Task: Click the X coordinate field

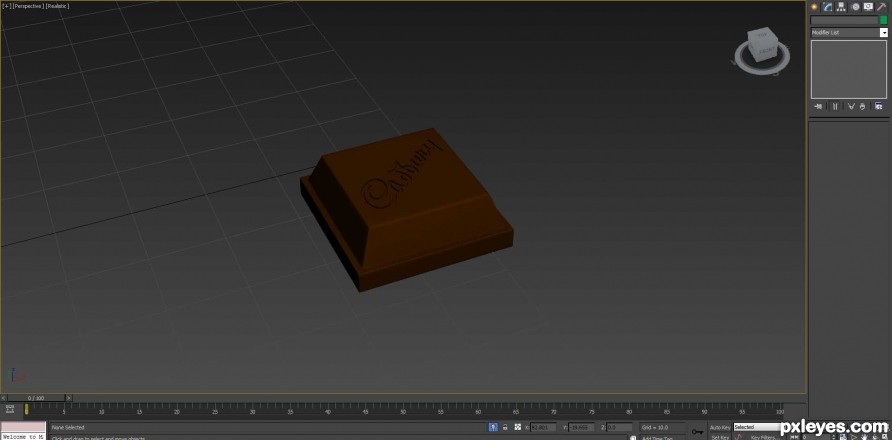Action: click(x=543, y=427)
